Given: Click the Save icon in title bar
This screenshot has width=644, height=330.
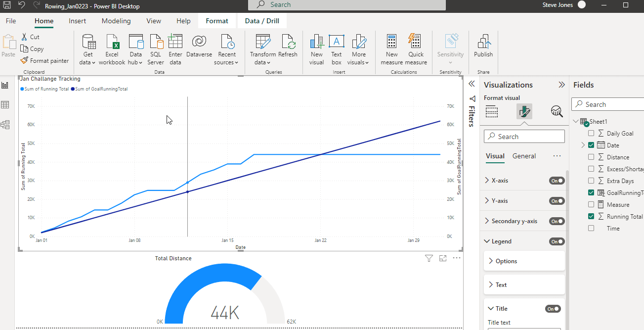Looking at the screenshot, I should coord(7,5).
